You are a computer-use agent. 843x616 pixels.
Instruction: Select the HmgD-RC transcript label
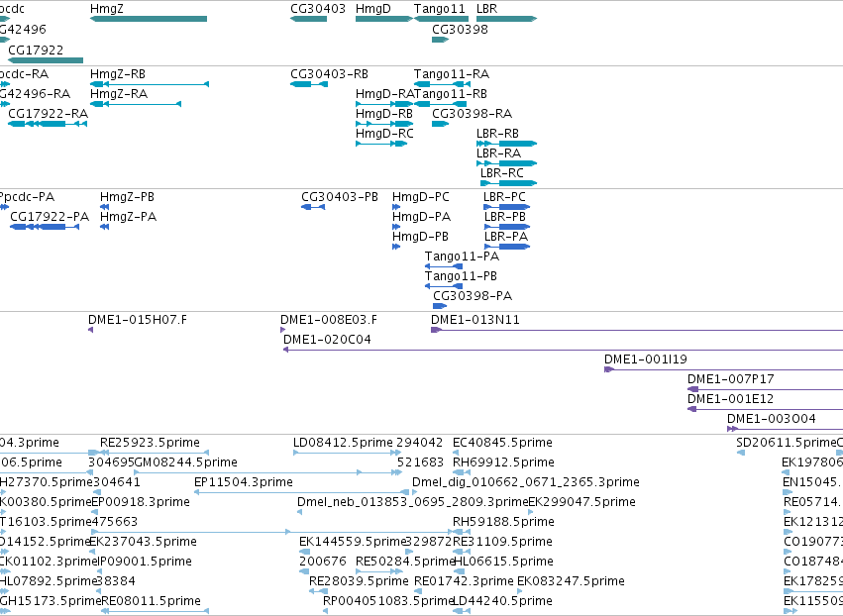(x=384, y=134)
